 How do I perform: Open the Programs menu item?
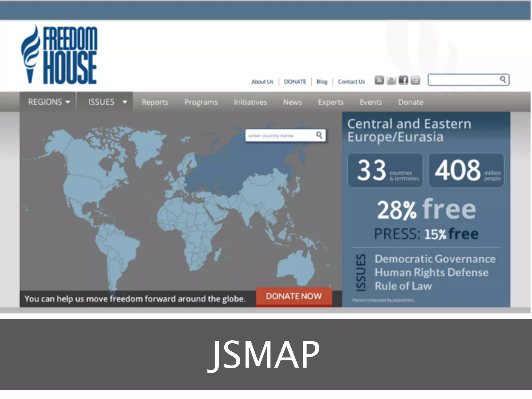[201, 102]
